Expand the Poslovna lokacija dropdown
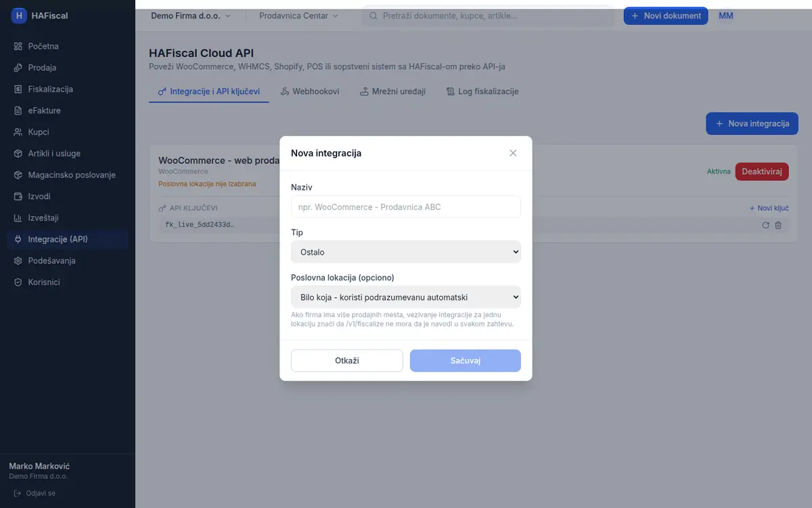Viewport: 812px width, 508px height. point(406,297)
